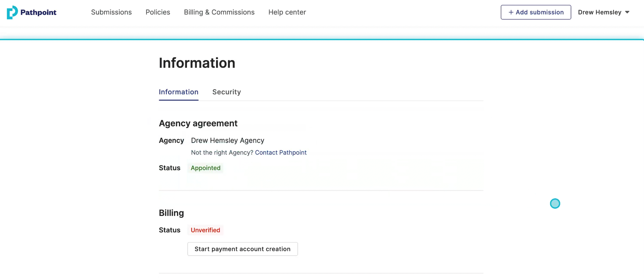Switch to the Security tab
This screenshot has width=644, height=278.
[x=226, y=92]
